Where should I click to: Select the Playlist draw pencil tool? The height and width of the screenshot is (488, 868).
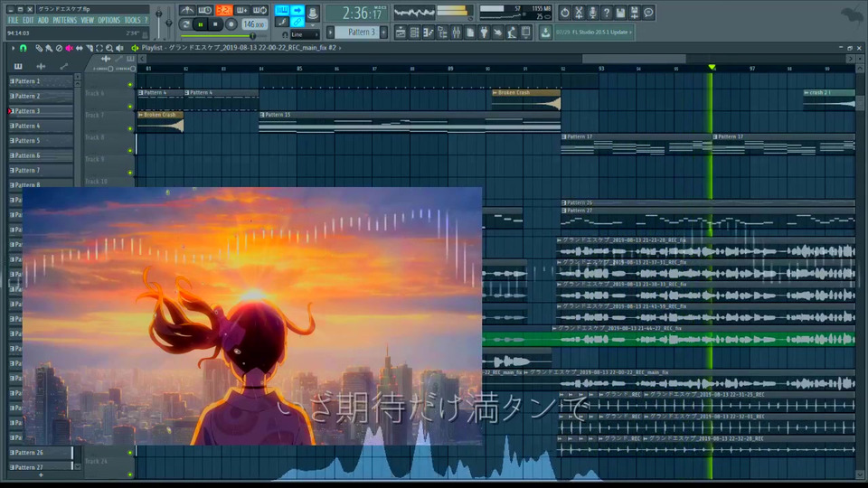pos(39,48)
